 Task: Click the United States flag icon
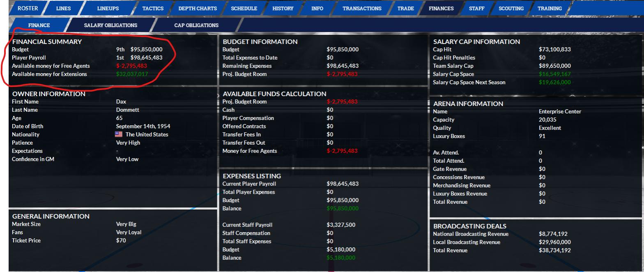coord(119,134)
